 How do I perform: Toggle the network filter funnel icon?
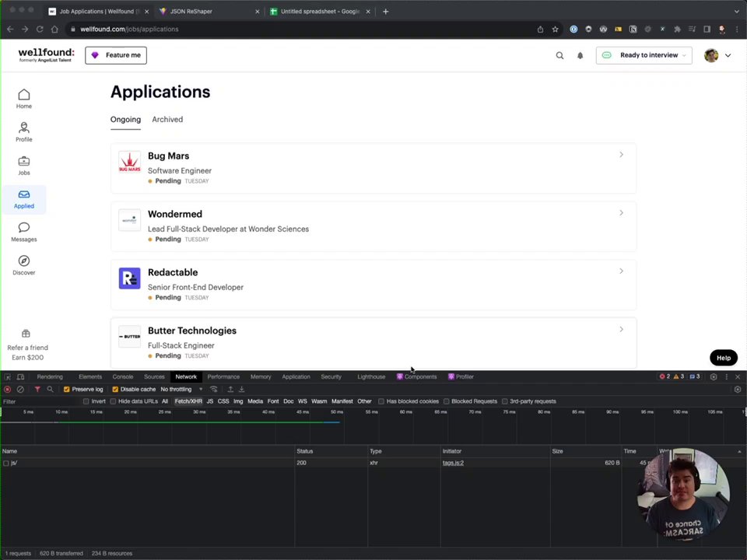[x=37, y=389]
